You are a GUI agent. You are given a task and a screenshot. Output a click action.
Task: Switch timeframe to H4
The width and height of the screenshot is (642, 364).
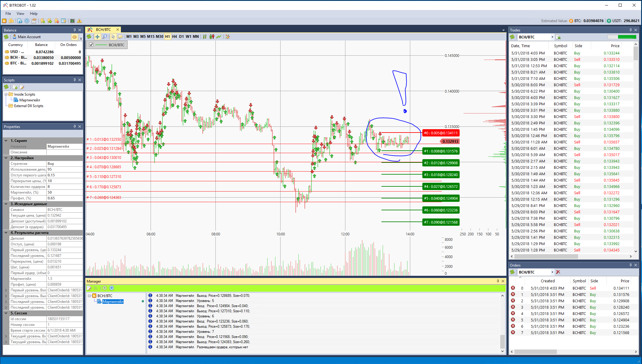tap(175, 37)
